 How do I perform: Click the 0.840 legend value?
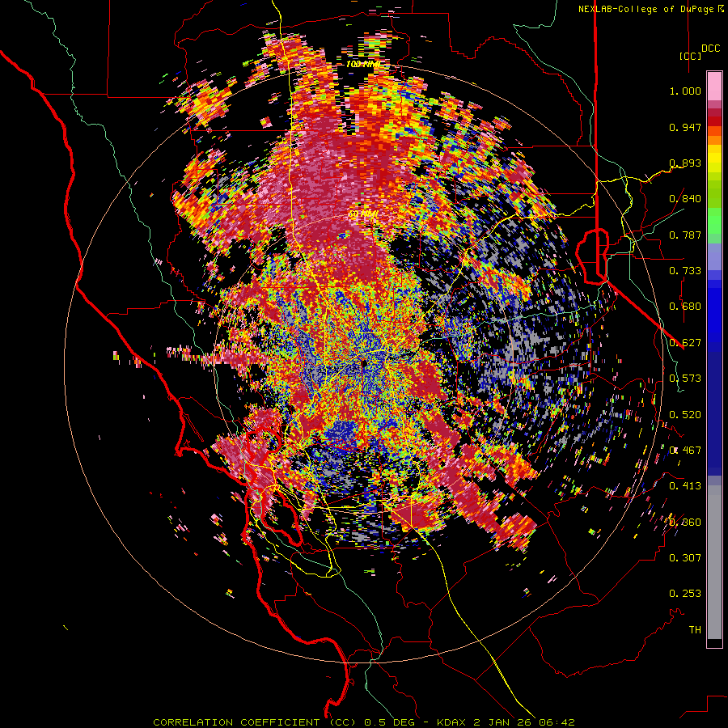pyautogui.click(x=685, y=199)
